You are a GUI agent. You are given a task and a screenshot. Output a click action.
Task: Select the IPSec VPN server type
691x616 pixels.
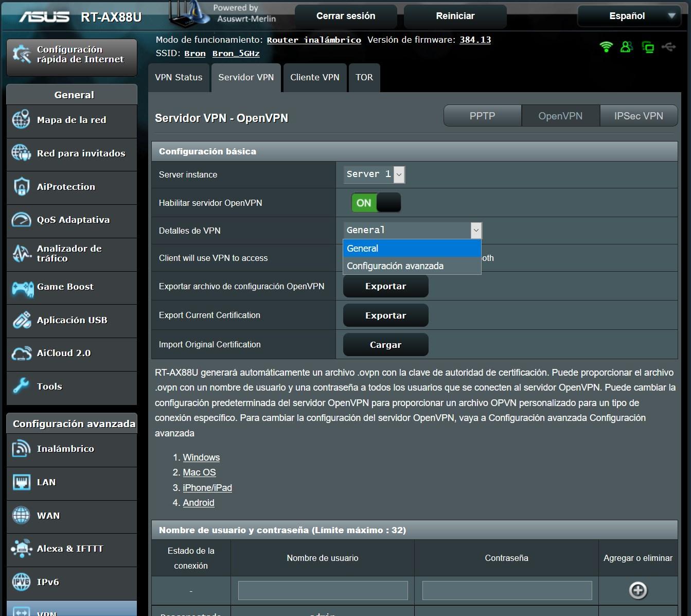tap(639, 116)
